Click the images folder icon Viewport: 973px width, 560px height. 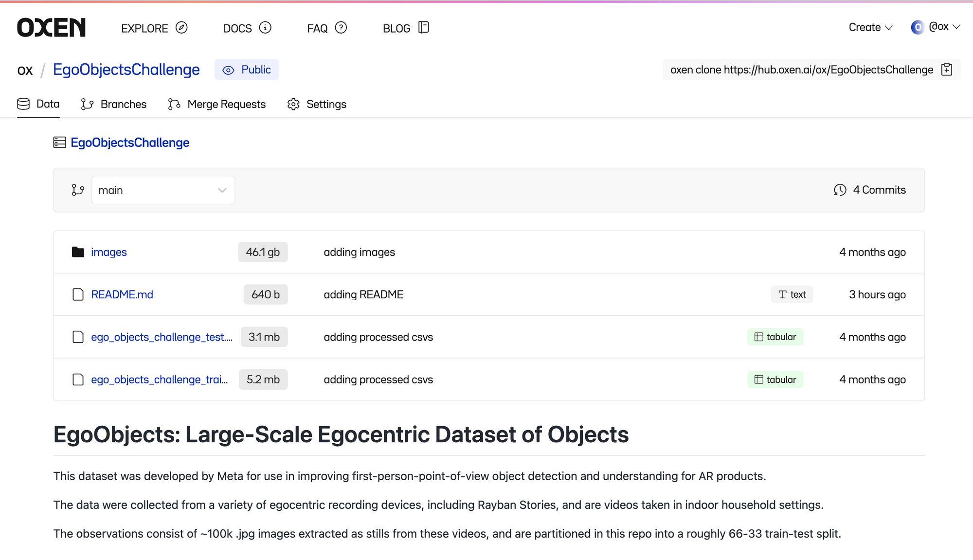point(78,252)
